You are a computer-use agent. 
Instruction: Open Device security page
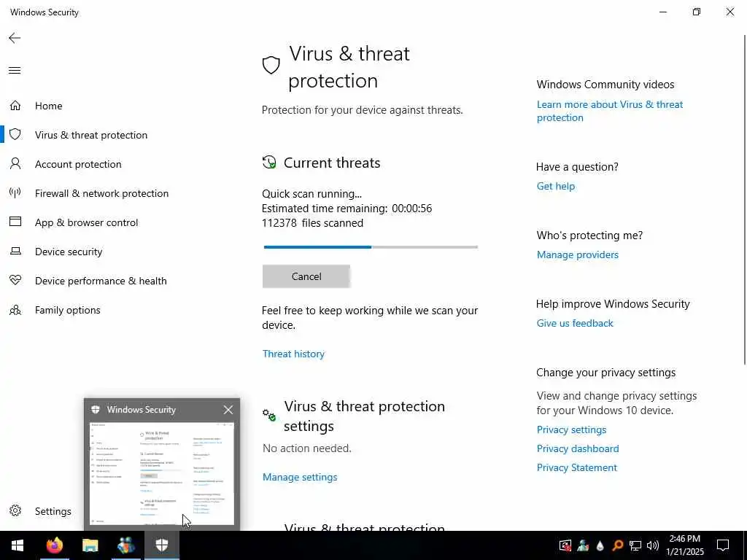click(69, 252)
